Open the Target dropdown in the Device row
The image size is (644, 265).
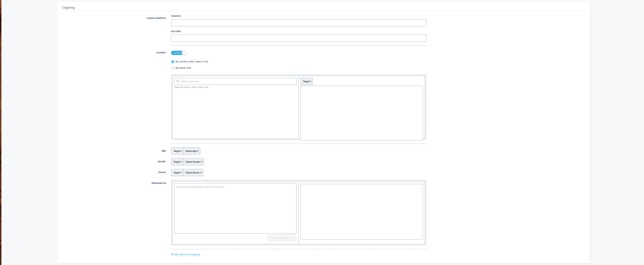177,173
